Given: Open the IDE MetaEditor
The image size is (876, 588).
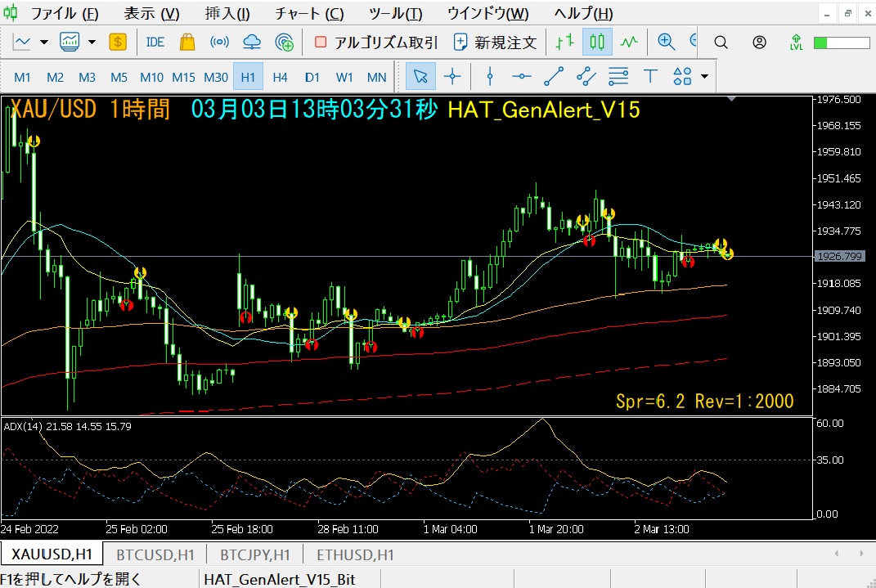Looking at the screenshot, I should pos(155,43).
